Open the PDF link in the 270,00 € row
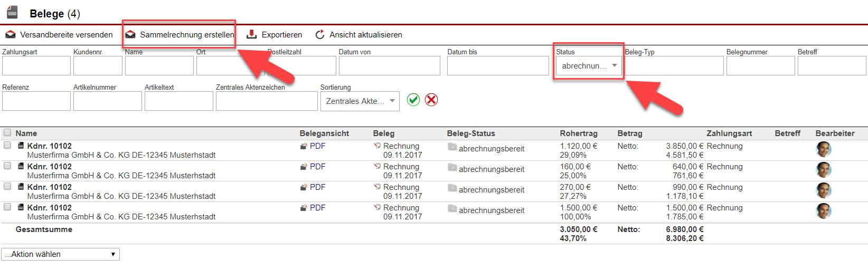 317,187
